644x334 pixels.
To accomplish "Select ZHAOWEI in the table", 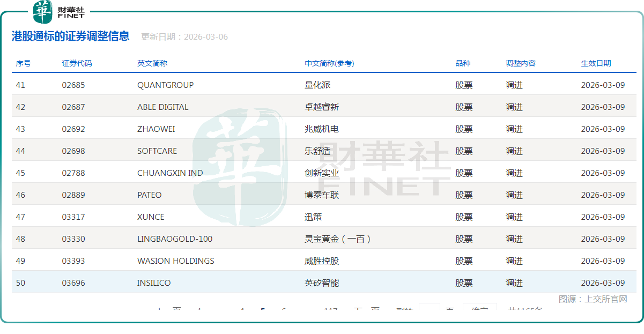I will (156, 129).
